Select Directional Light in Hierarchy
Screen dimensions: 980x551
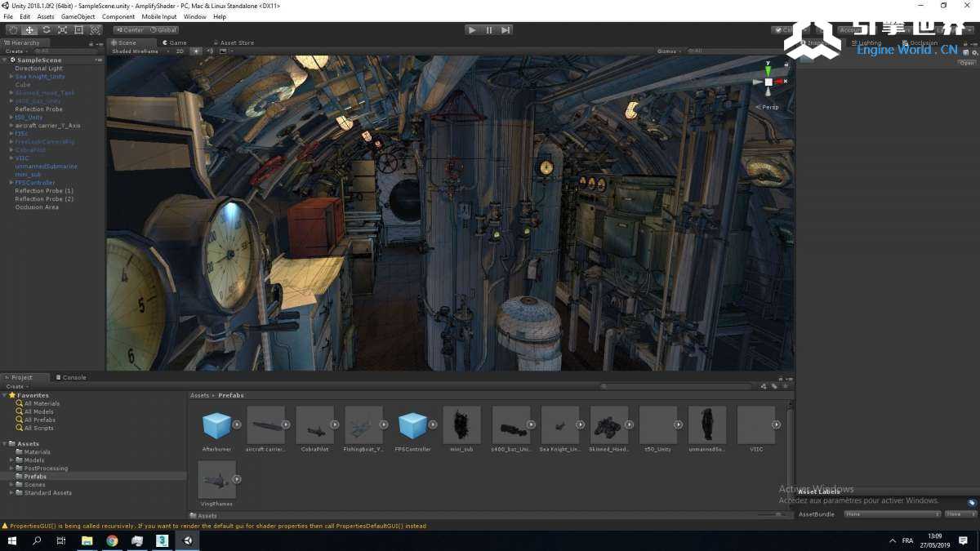(38, 69)
